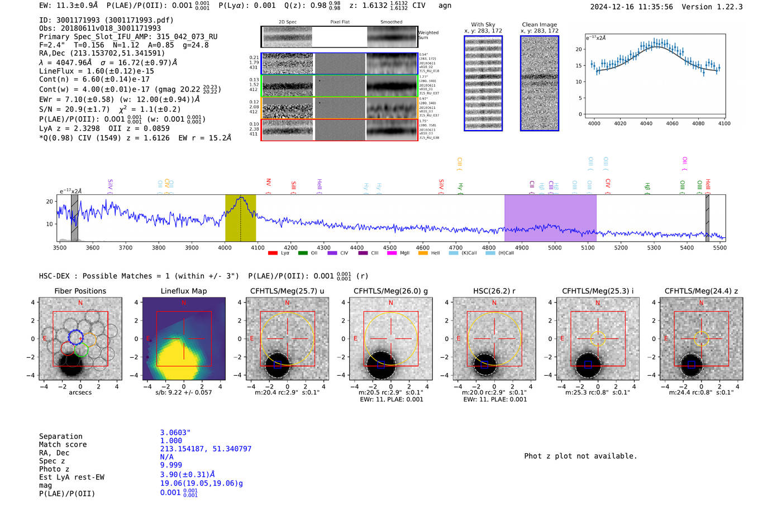Click the green Hβ line label
This screenshot has height=532, width=782.
[x=647, y=188]
